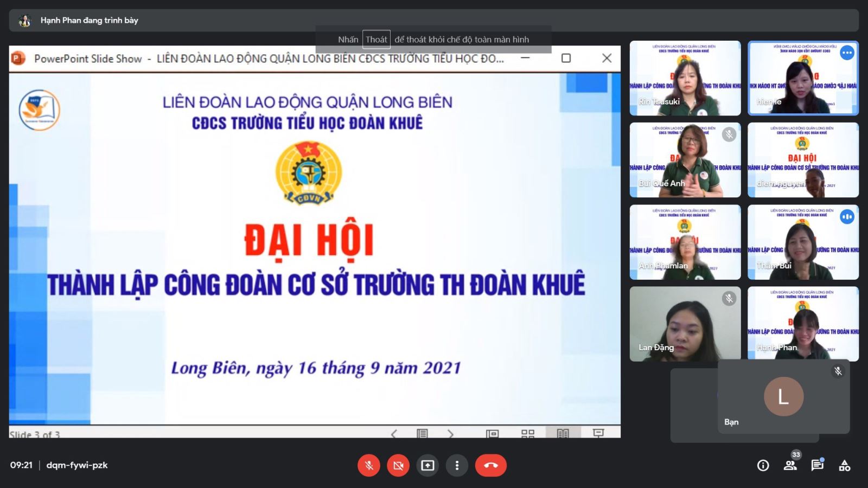The height and width of the screenshot is (488, 868).
Task: Click the present screen button
Action: (x=427, y=465)
